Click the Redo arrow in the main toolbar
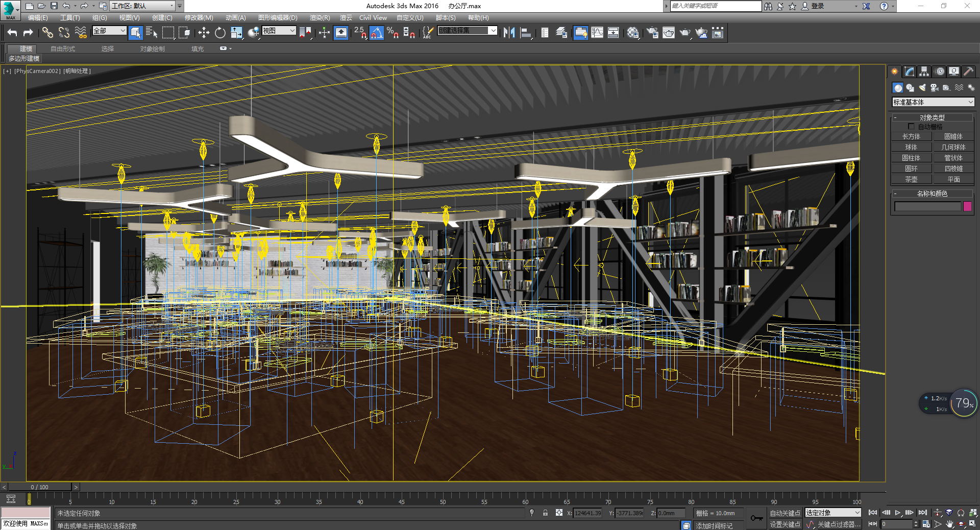980x530 pixels. 28,33
